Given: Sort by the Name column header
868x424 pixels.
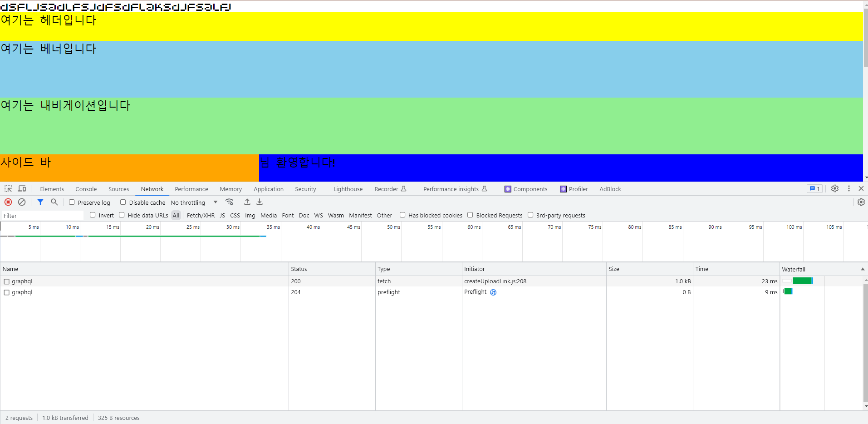Looking at the screenshot, I should 144,269.
